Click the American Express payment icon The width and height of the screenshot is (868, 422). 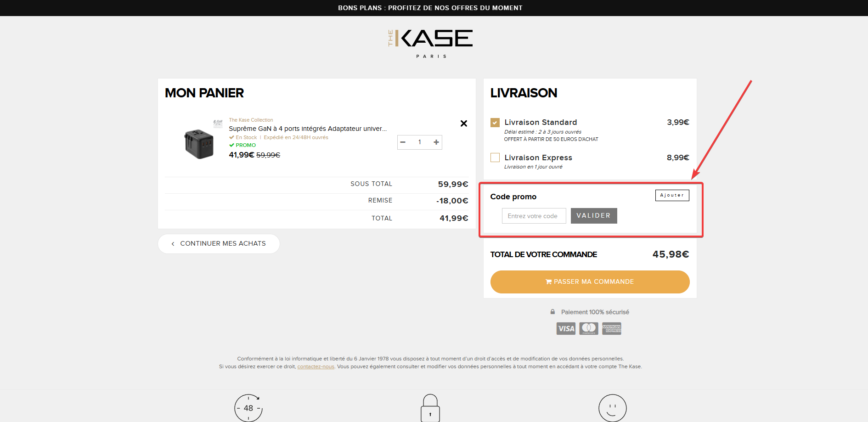click(612, 328)
